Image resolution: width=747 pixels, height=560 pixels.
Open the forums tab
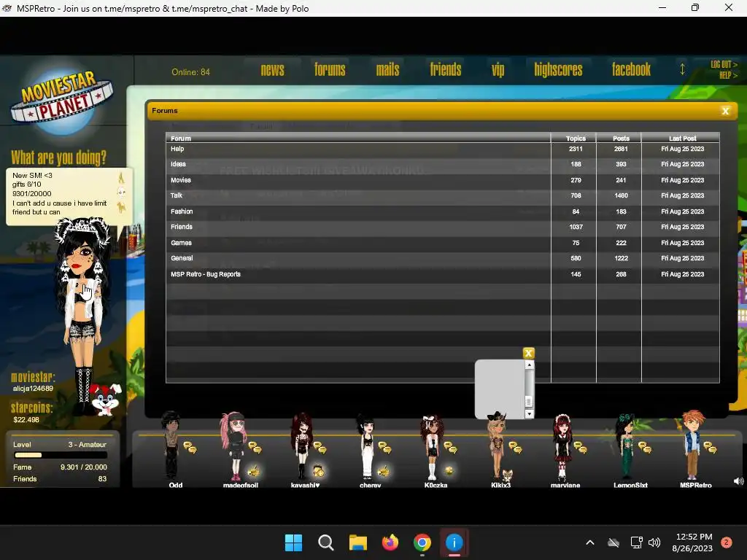(x=330, y=70)
